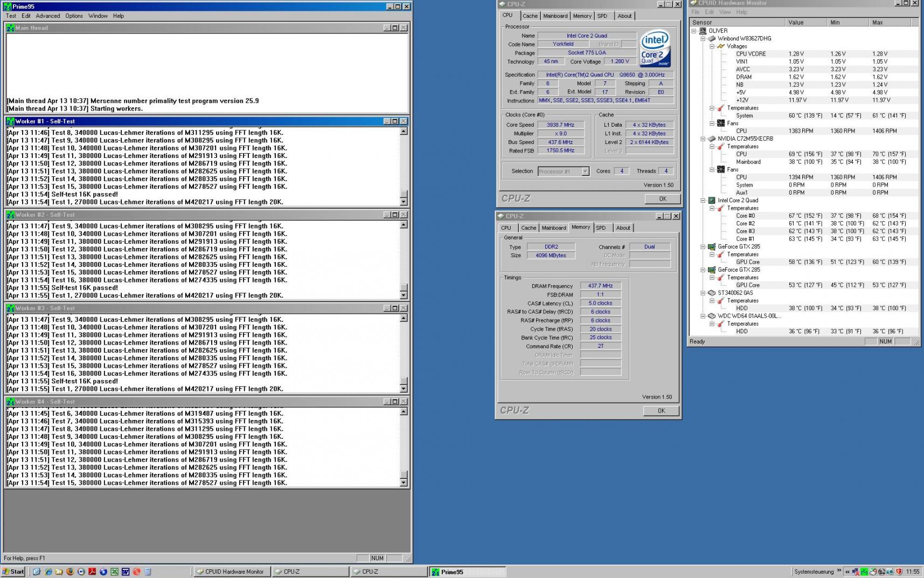Click the Worker #4 scrollbar up arrow
Screen dimensions: 924x578
[404, 412]
